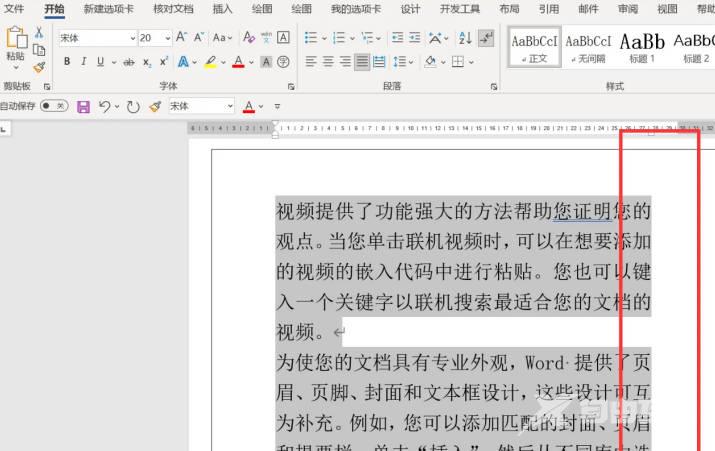Open phonetic guide icon
715x451 pixels.
[x=266, y=37]
